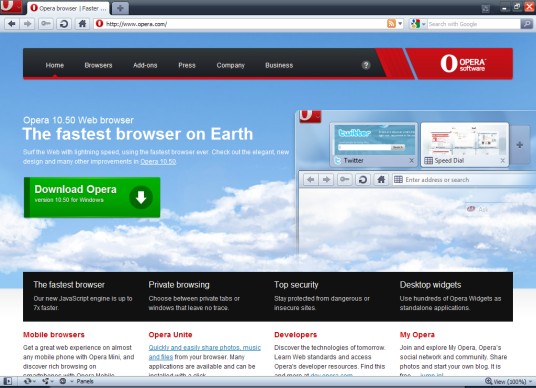
Task: Go to the Home house icon
Action: point(82,24)
